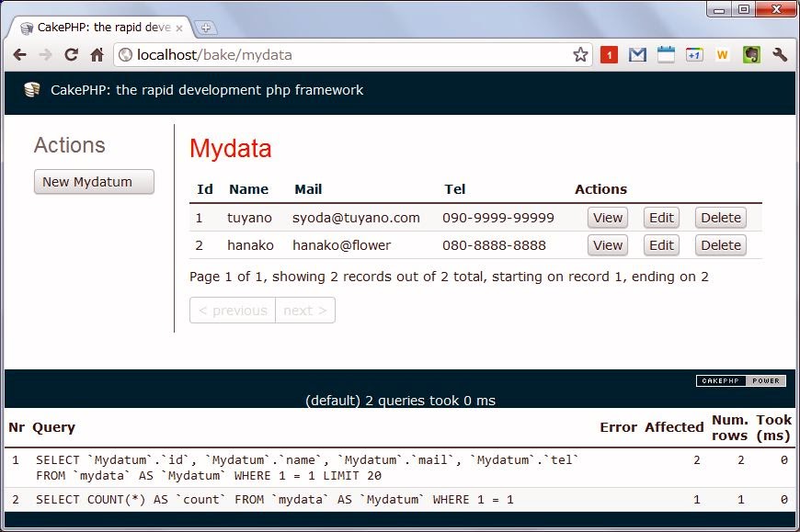This screenshot has height=532, width=800.
Task: Click the New Mydatum button
Action: click(x=94, y=182)
